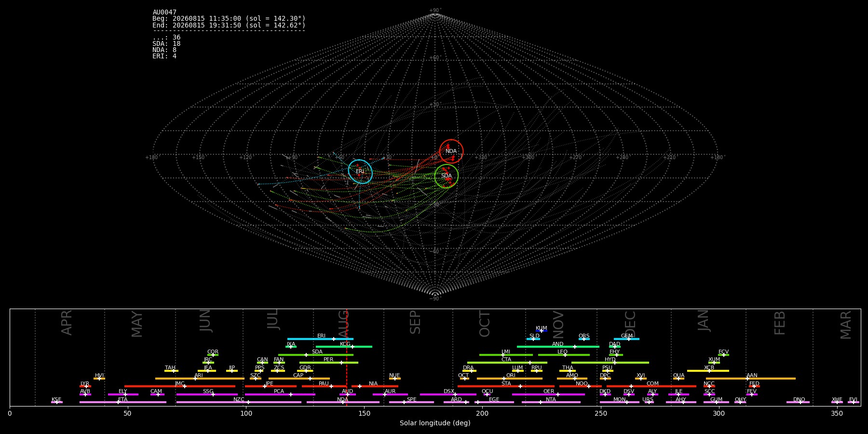Click the AAN shower bar in February
The height and width of the screenshot is (434, 868).
coord(751,379)
